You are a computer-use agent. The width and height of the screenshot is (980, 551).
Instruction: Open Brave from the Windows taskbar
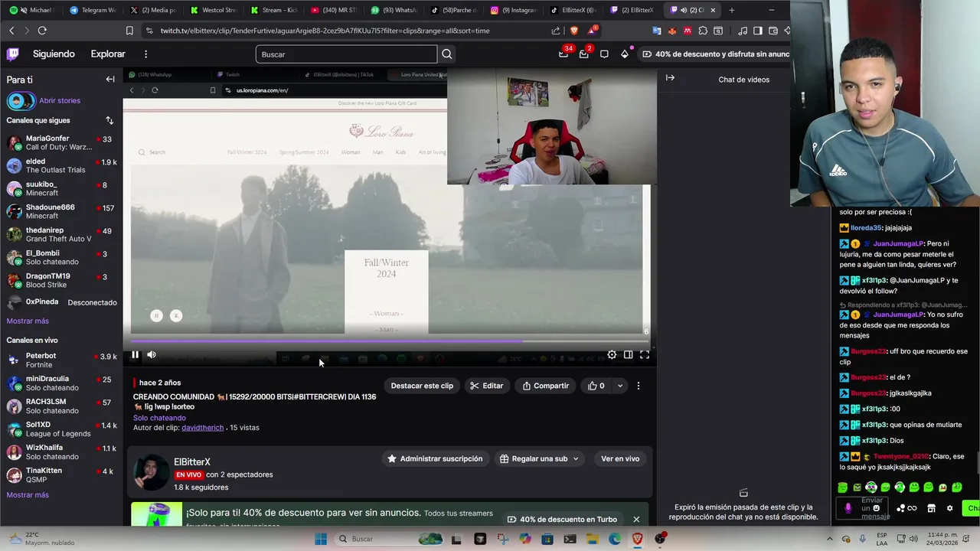tap(637, 539)
